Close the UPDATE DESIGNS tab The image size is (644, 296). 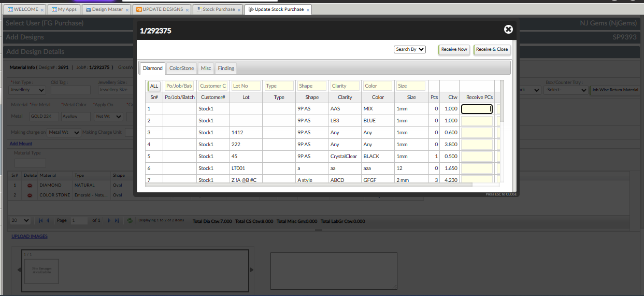tap(188, 10)
